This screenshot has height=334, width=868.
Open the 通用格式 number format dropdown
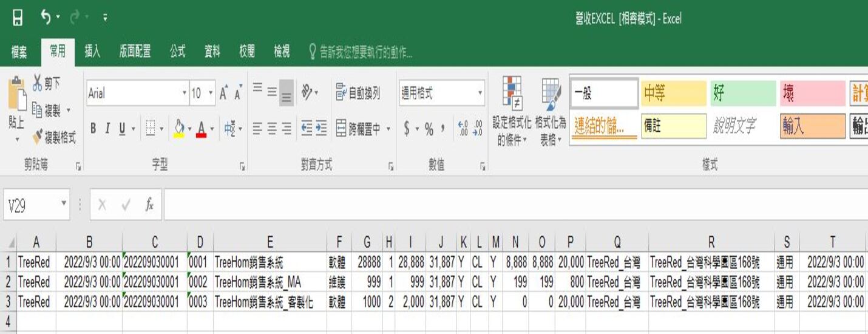pos(480,94)
